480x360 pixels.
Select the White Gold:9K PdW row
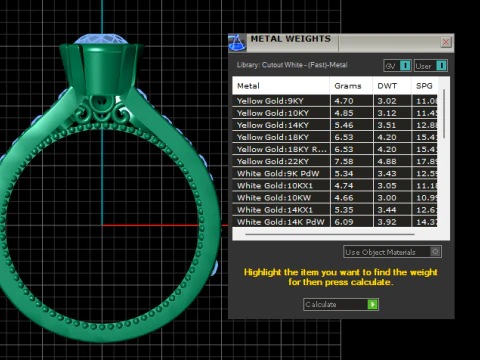pyautogui.click(x=335, y=173)
